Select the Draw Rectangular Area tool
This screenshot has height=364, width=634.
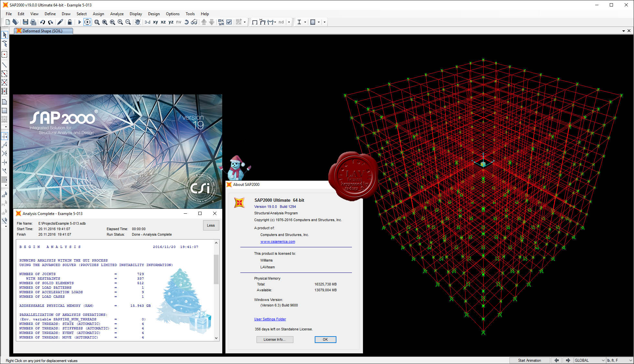point(5,111)
